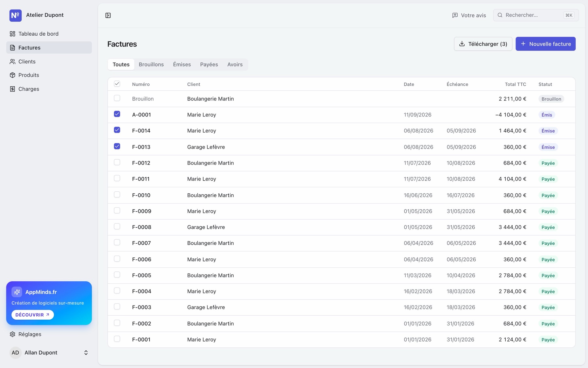Switch to the Avoirs tab
Image resolution: width=588 pixels, height=368 pixels.
[235, 64]
